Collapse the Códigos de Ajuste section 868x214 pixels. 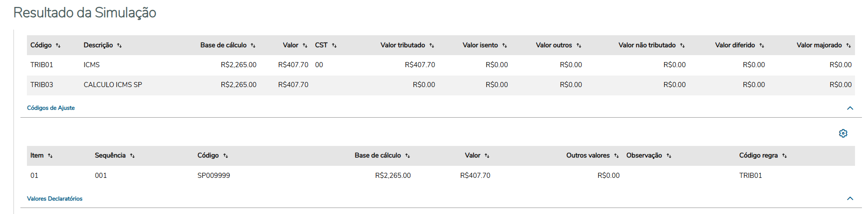(x=850, y=108)
